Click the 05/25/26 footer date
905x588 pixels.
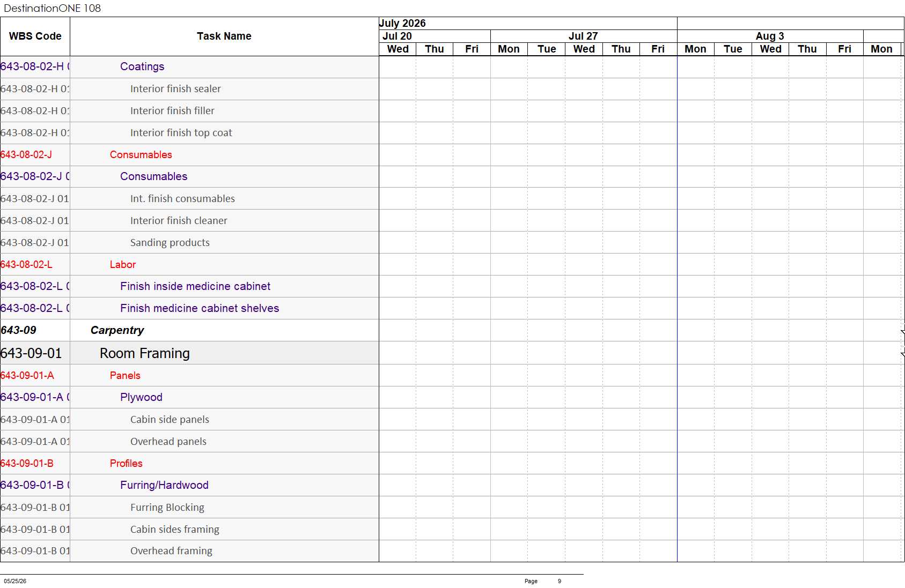(15, 582)
